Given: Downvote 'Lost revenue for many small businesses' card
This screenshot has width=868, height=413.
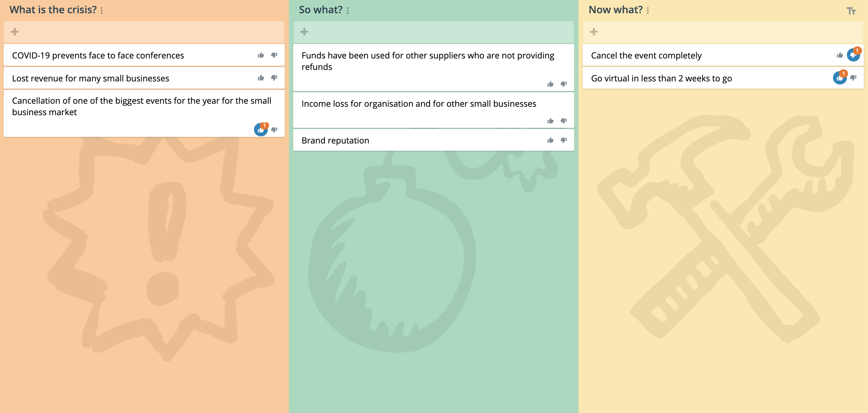Looking at the screenshot, I should (x=274, y=78).
